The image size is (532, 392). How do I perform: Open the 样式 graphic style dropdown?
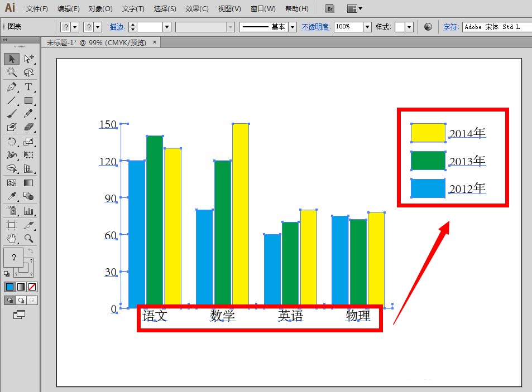click(x=409, y=27)
